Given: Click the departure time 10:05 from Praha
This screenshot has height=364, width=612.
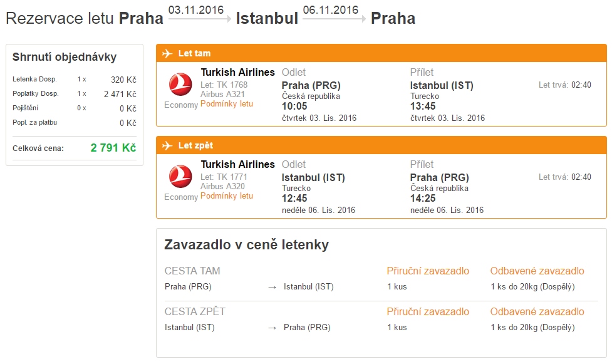Looking at the screenshot, I should pyautogui.click(x=294, y=107).
